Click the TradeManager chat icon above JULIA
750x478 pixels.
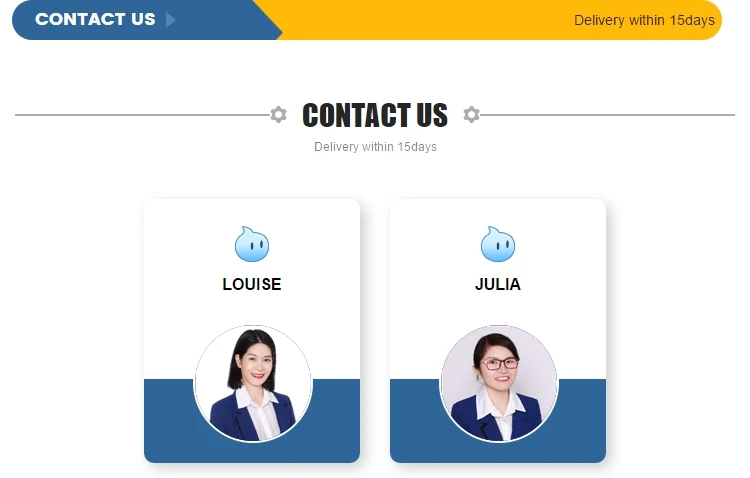pyautogui.click(x=497, y=244)
